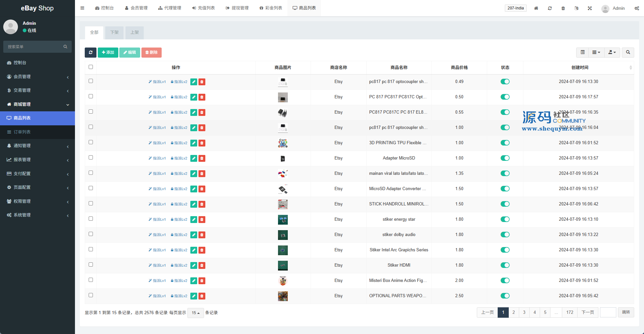Click the hamburger menu icon in top bar
The width and height of the screenshot is (644, 334).
pyautogui.click(x=82, y=8)
